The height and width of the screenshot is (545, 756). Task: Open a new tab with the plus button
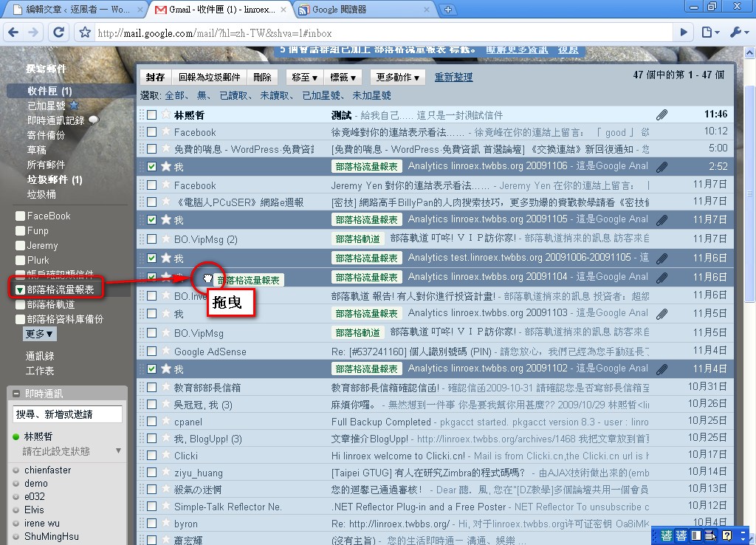coord(448,10)
